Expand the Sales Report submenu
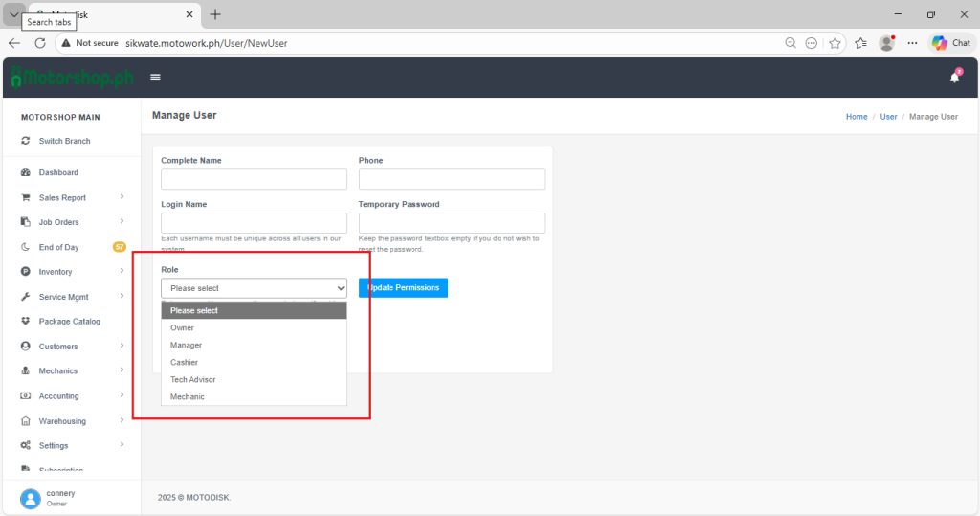 click(122, 197)
